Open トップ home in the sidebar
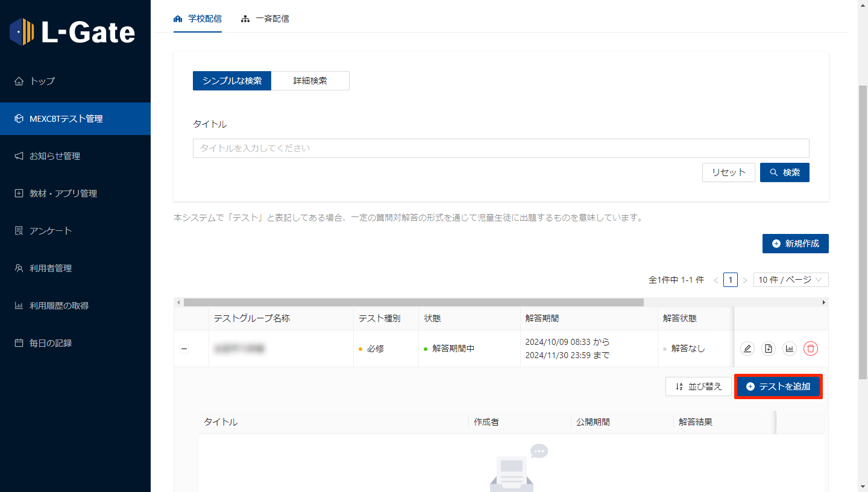868x492 pixels. tap(42, 81)
